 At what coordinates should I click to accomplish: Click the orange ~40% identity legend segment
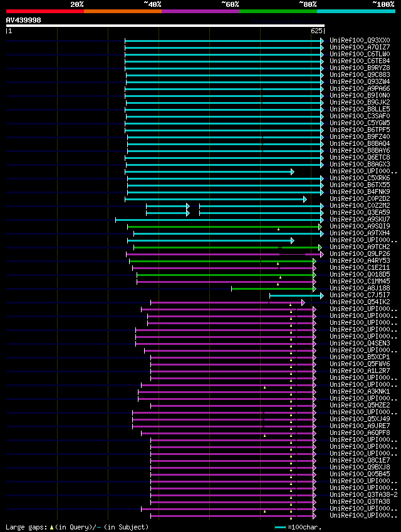click(x=123, y=11)
